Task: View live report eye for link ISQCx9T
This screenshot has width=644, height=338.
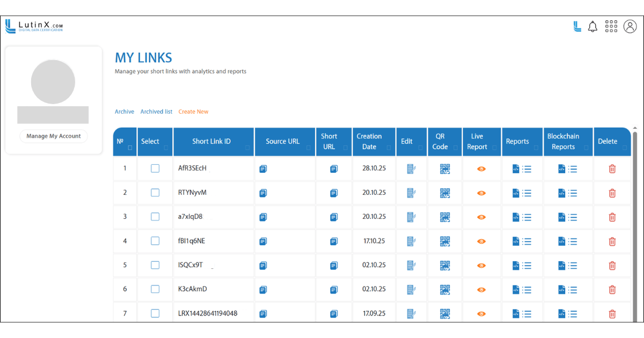Action: [x=481, y=265]
